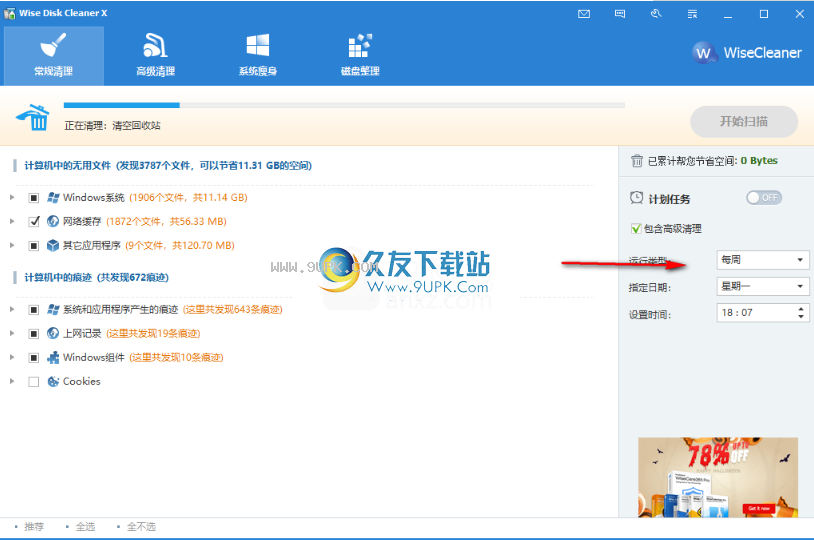Click the 系统和应用程序产生的痕迹 flag icon
Screen dimensions: 814x540
[53, 309]
